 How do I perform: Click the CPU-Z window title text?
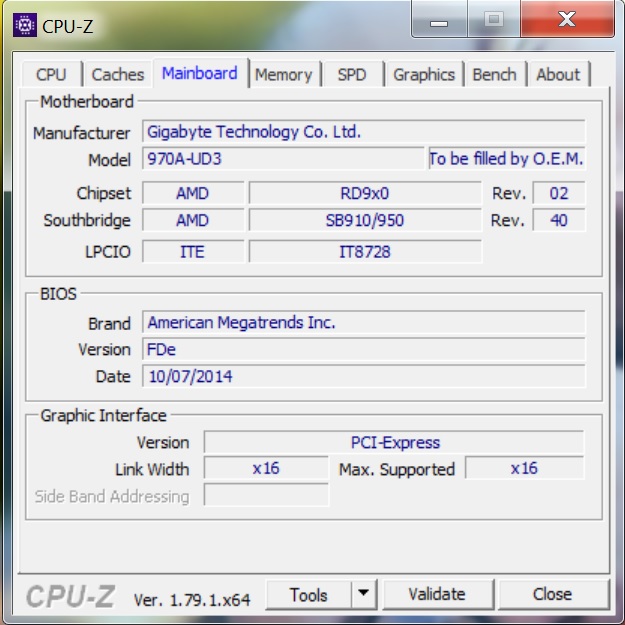click(68, 27)
